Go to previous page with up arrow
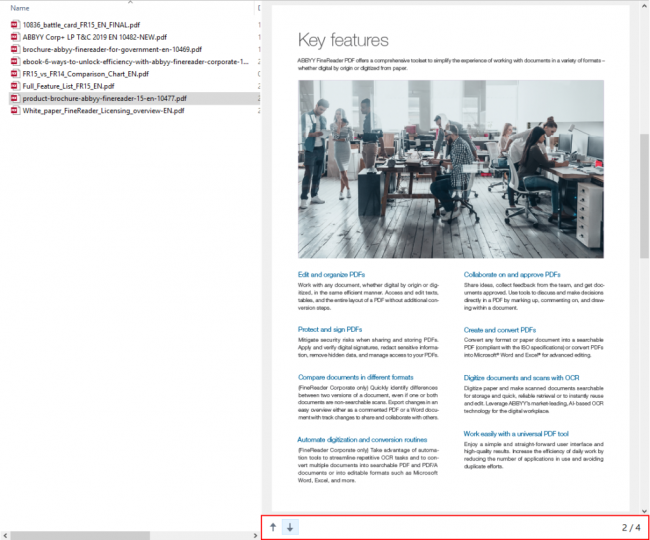Image resolution: width=650 pixels, height=540 pixels. 273,527
